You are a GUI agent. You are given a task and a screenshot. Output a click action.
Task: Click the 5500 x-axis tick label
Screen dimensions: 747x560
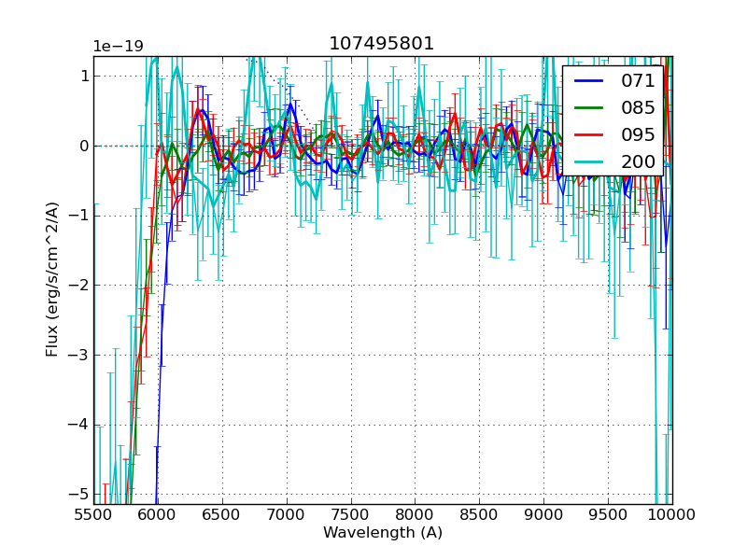pos(93,514)
